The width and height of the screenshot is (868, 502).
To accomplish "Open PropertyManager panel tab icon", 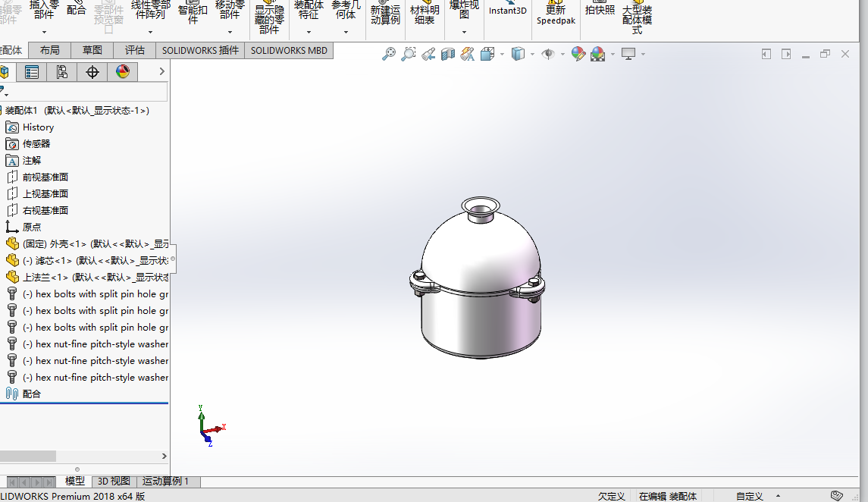I will tap(32, 72).
